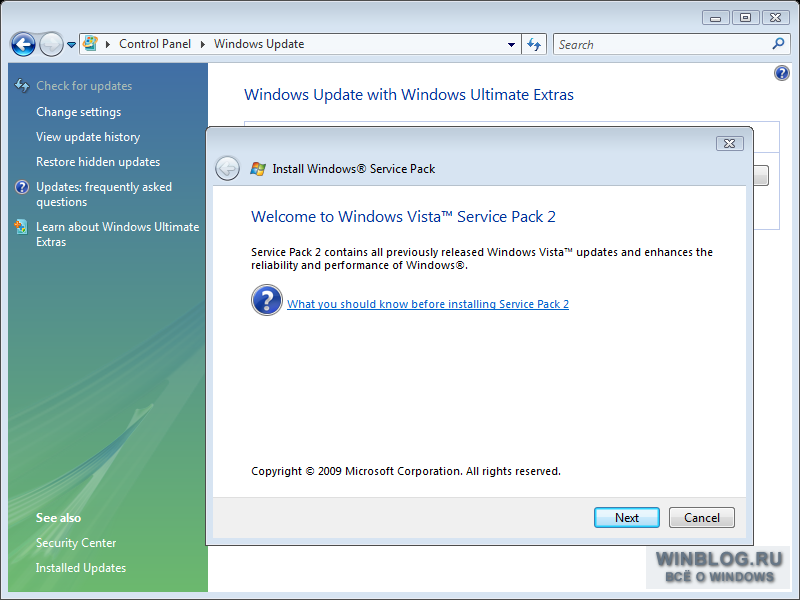Open Security Center link

(76, 543)
